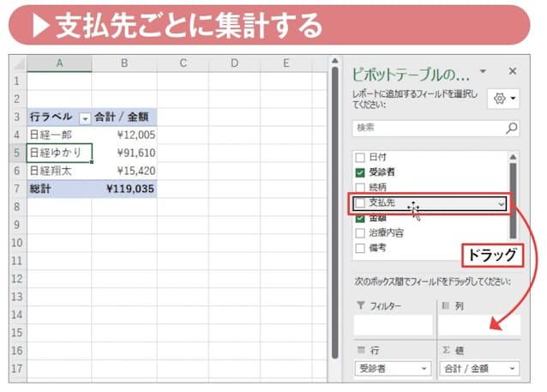
Task: Close the PivotTable Fields pane
Action: 512,71
